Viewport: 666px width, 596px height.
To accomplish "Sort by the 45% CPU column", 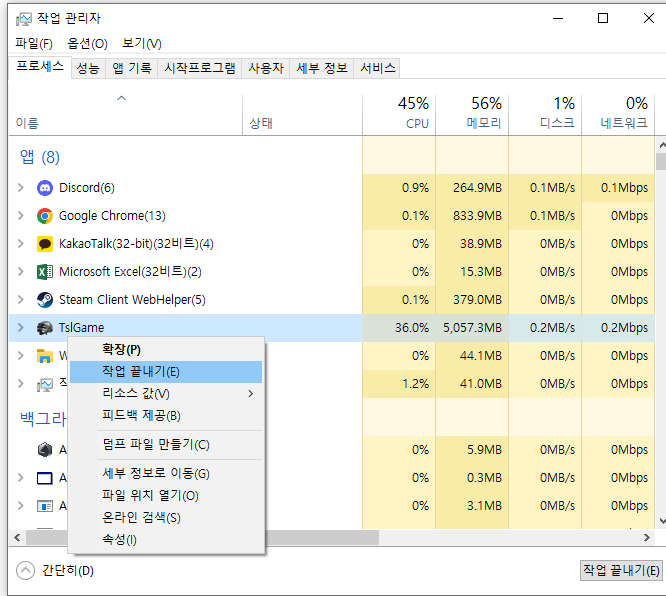I will pyautogui.click(x=399, y=115).
